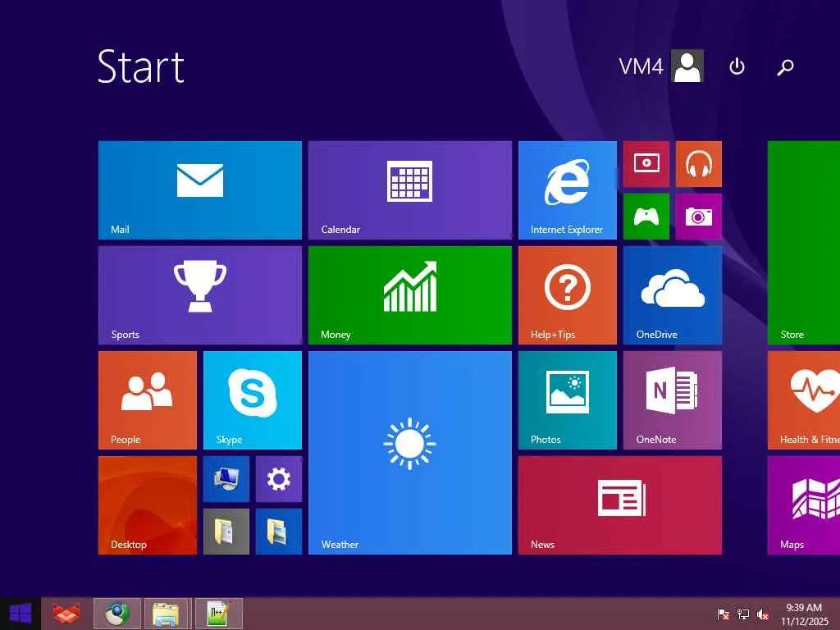The width and height of the screenshot is (840, 630).
Task: Open the Sports trophy tile
Action: 200,295
